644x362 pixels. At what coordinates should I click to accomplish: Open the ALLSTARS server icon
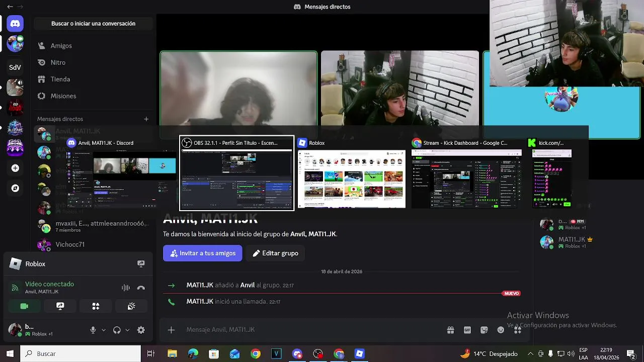pos(15,128)
